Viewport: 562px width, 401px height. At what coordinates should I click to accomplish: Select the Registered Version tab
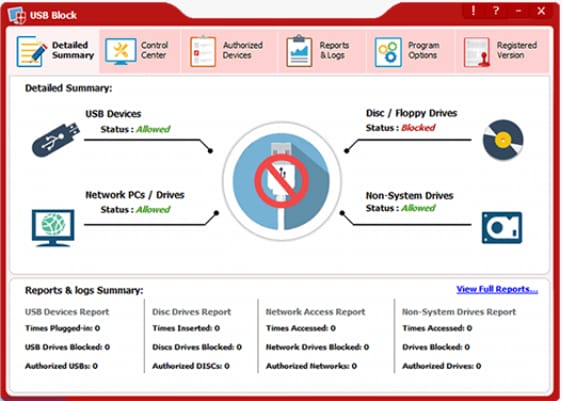point(503,51)
